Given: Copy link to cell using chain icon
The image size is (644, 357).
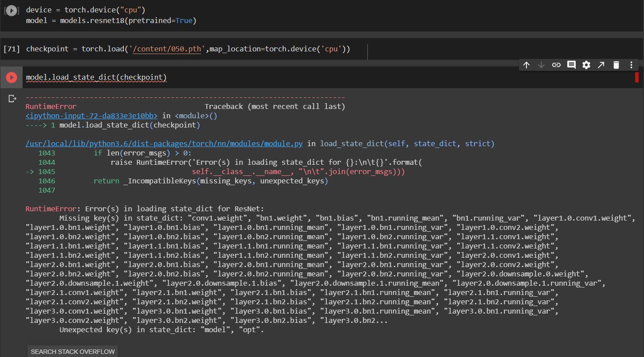Looking at the screenshot, I should [556, 65].
